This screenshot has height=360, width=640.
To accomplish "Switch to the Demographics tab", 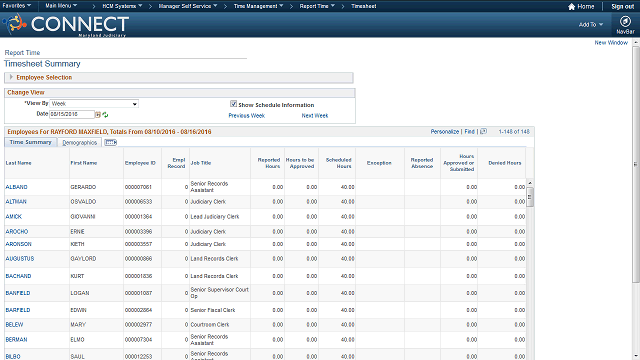I will pos(80,142).
